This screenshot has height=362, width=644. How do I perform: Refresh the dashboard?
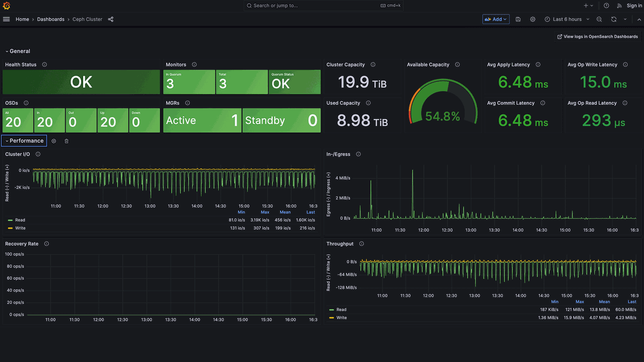pos(614,19)
